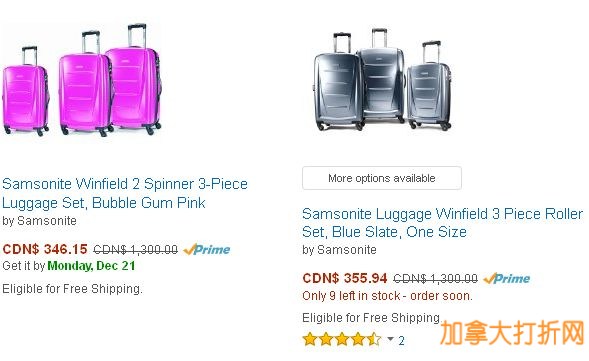
Task: Click the largest pink suitcase
Action: [x=134, y=79]
